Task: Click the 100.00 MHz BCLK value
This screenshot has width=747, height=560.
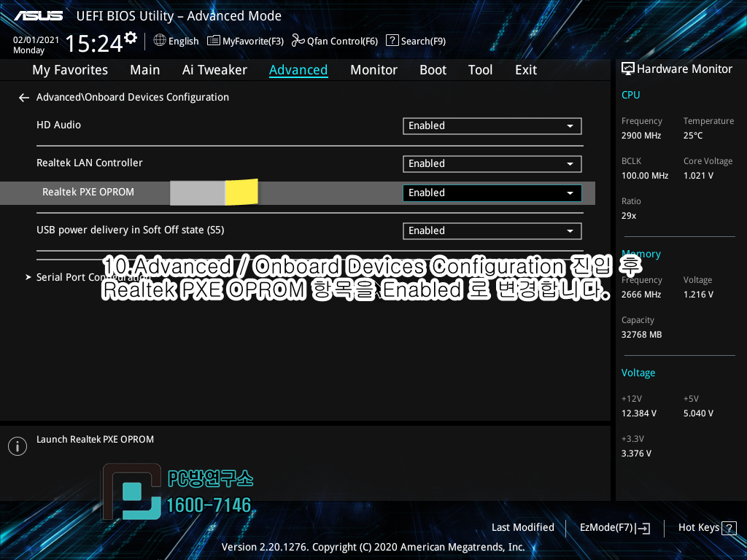Action: click(645, 176)
